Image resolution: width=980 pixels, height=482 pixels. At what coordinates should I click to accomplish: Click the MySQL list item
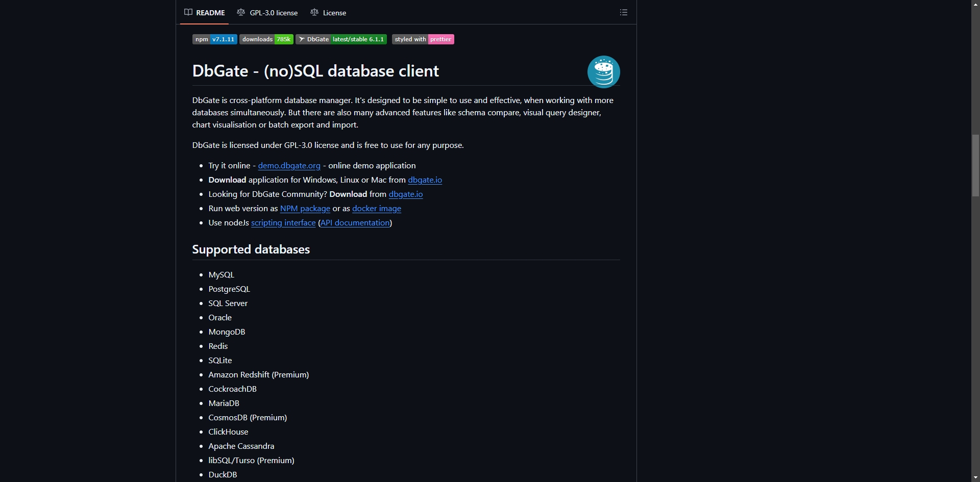(x=222, y=275)
